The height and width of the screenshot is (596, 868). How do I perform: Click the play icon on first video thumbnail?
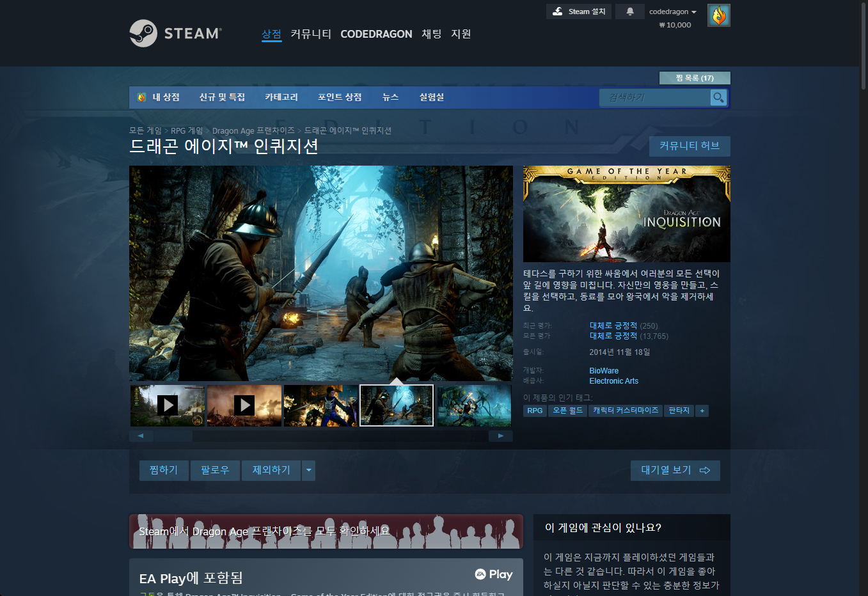tap(168, 405)
